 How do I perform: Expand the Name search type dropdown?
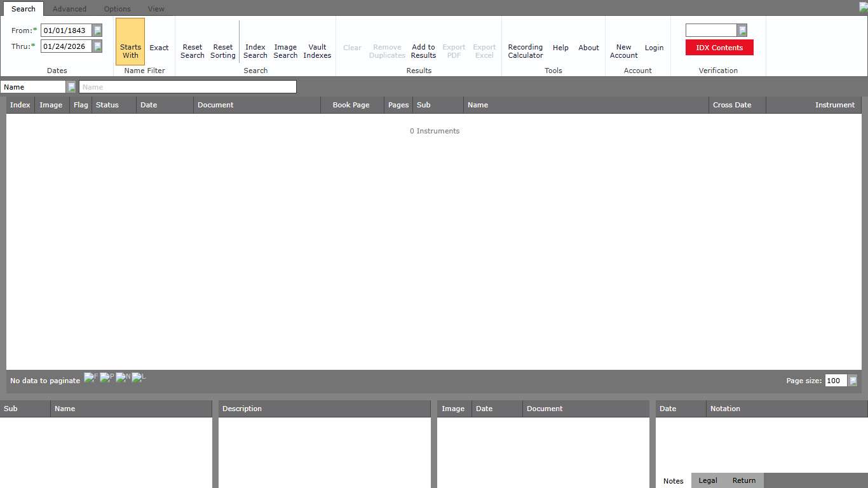(71, 87)
